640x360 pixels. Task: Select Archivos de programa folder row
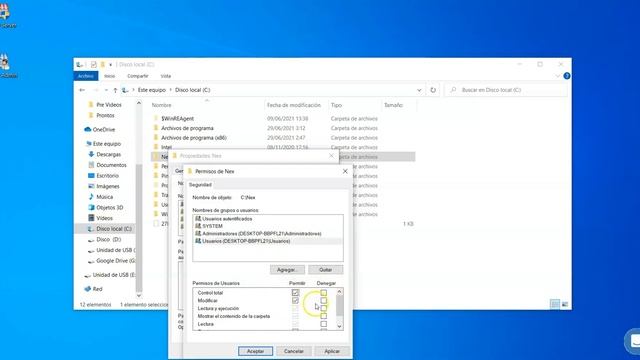[x=283, y=128]
